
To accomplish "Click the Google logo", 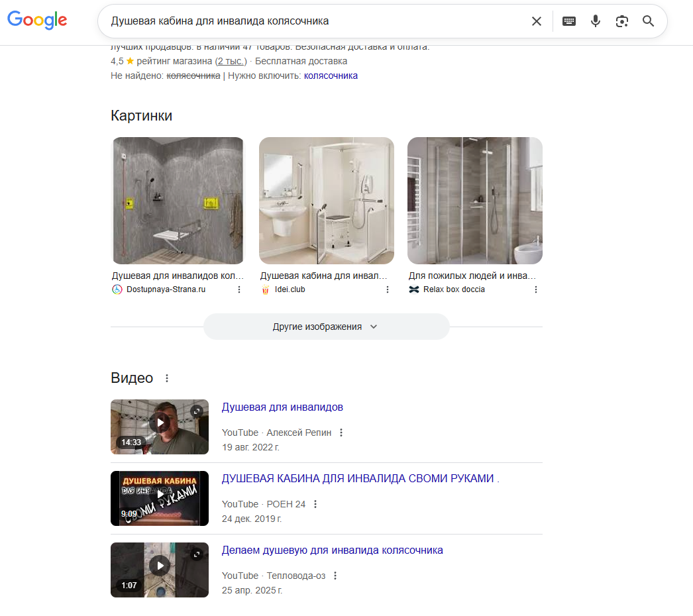I will pos(37,21).
